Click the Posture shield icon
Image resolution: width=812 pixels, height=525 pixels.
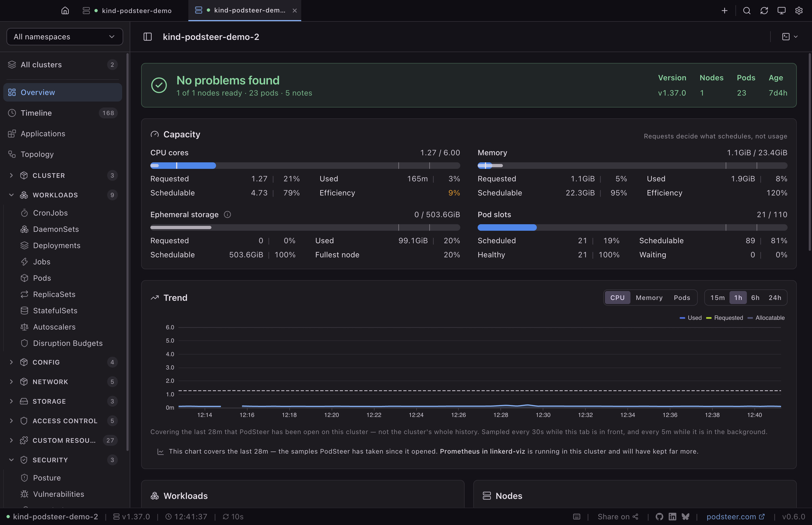pos(24,477)
